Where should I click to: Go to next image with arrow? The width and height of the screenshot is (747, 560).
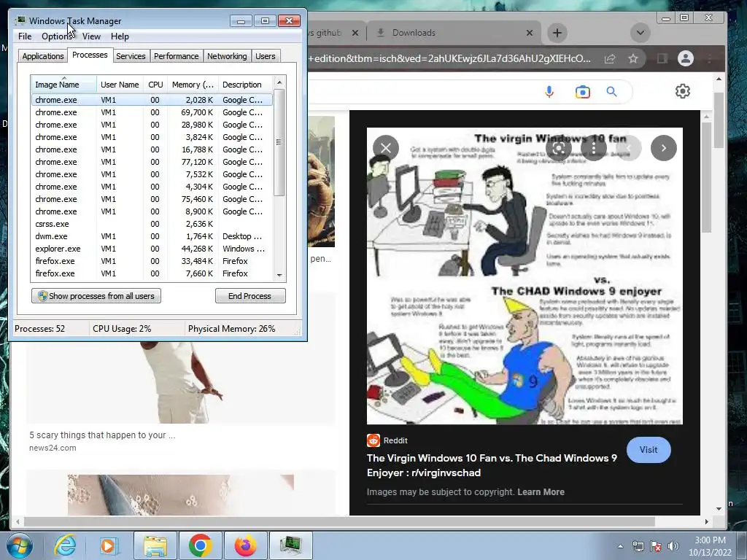(x=664, y=148)
